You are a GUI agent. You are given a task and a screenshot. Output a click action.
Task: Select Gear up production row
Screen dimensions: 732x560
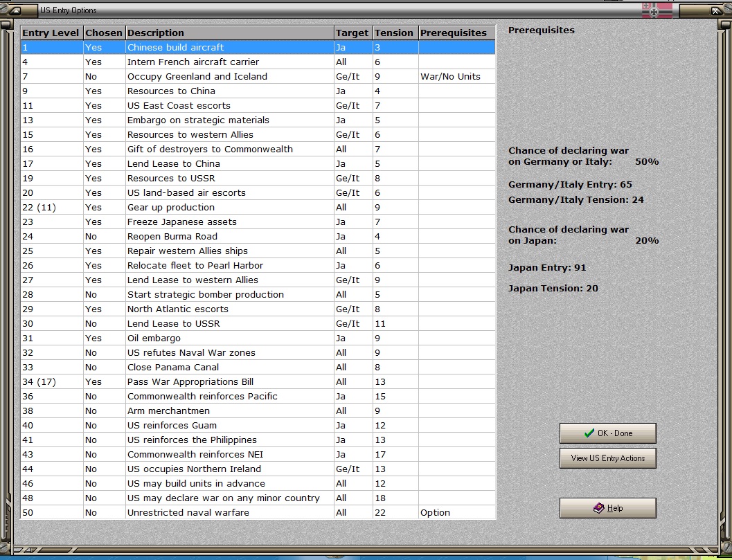tap(258, 207)
